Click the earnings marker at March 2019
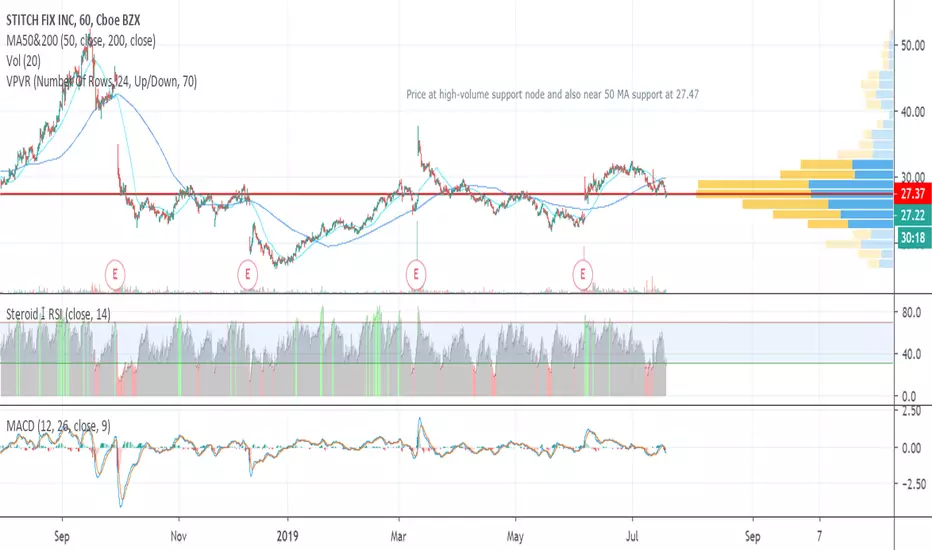The width and height of the screenshot is (932, 550). tap(416, 275)
